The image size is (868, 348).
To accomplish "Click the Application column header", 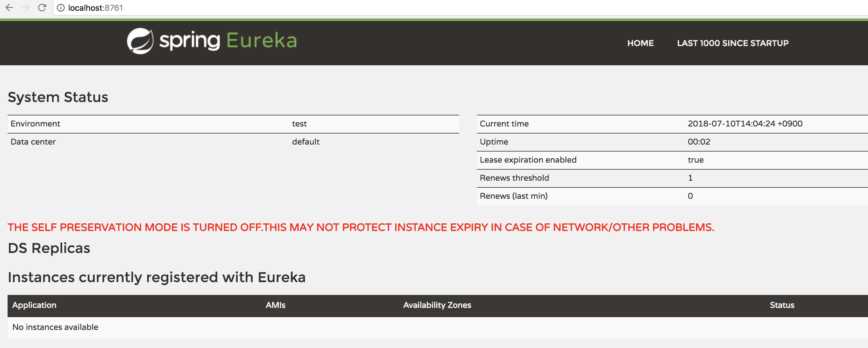I will [34, 305].
